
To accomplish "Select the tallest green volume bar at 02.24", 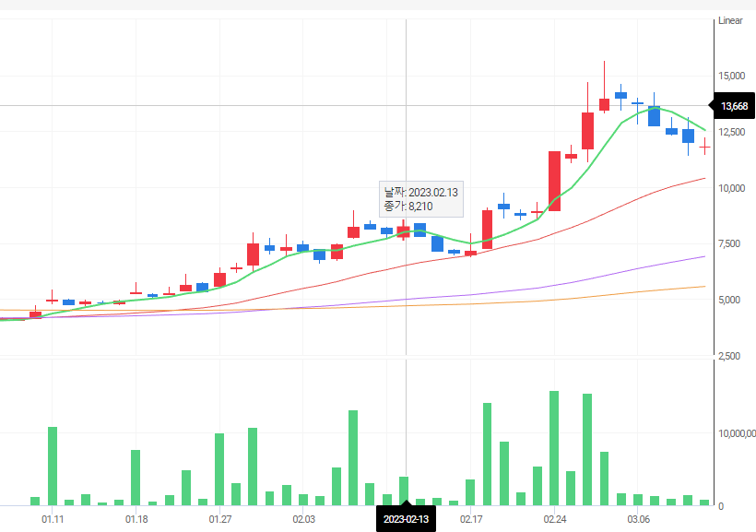I will (554, 448).
